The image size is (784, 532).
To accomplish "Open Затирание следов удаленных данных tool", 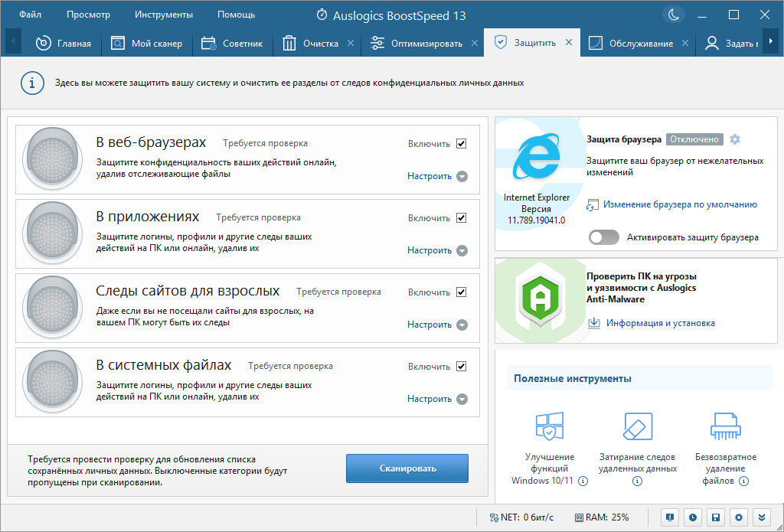I will [638, 449].
